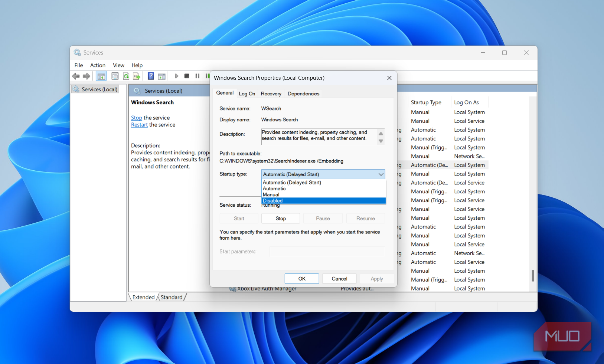Open the Action menu
The width and height of the screenshot is (604, 364).
(98, 65)
